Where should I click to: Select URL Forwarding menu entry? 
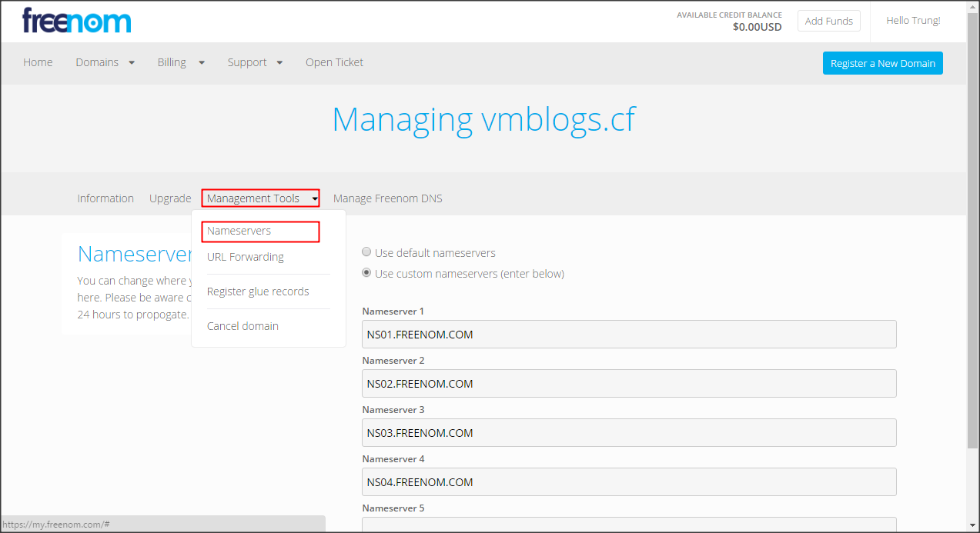click(246, 257)
